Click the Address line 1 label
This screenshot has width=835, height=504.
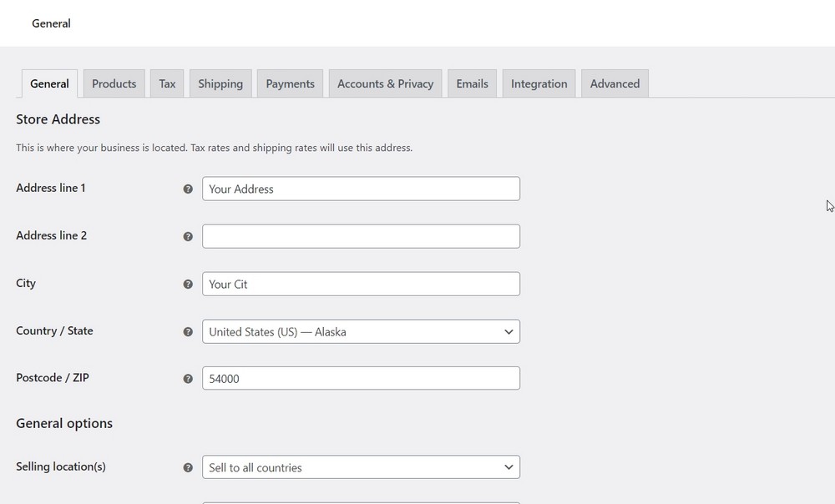tap(51, 188)
